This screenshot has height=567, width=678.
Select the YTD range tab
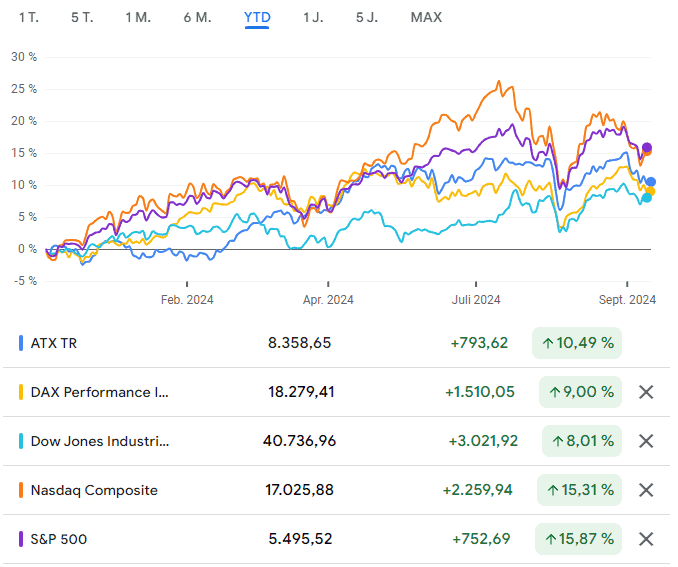(257, 17)
